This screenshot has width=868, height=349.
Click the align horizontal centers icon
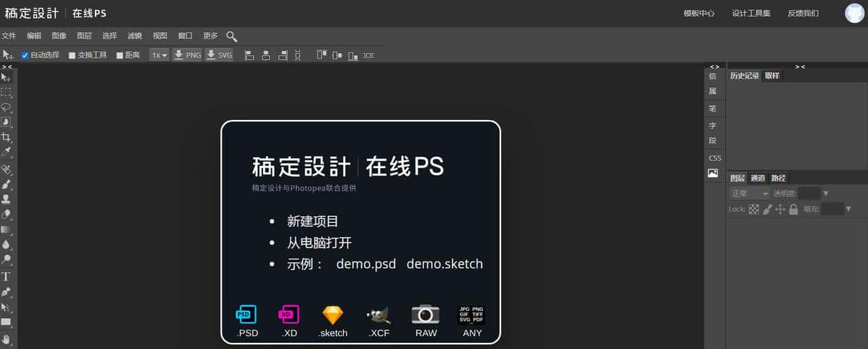point(266,55)
